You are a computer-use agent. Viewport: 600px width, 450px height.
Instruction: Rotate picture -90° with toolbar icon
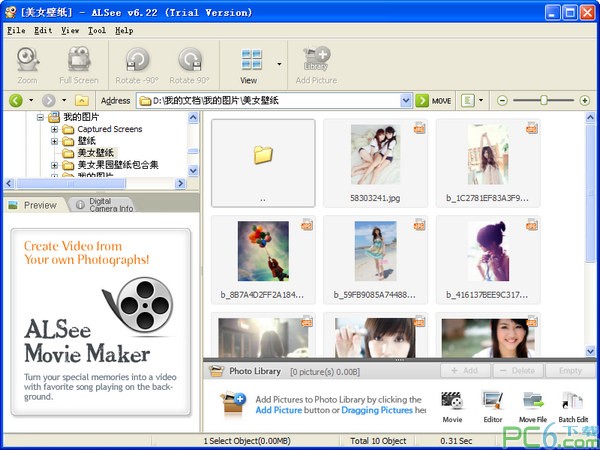pos(137,63)
